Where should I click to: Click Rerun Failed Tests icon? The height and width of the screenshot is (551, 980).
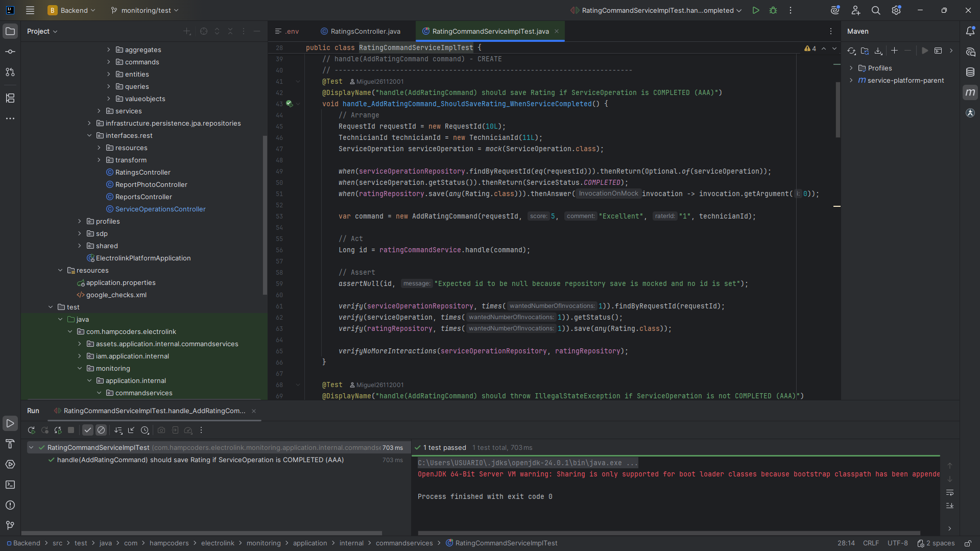click(x=45, y=430)
